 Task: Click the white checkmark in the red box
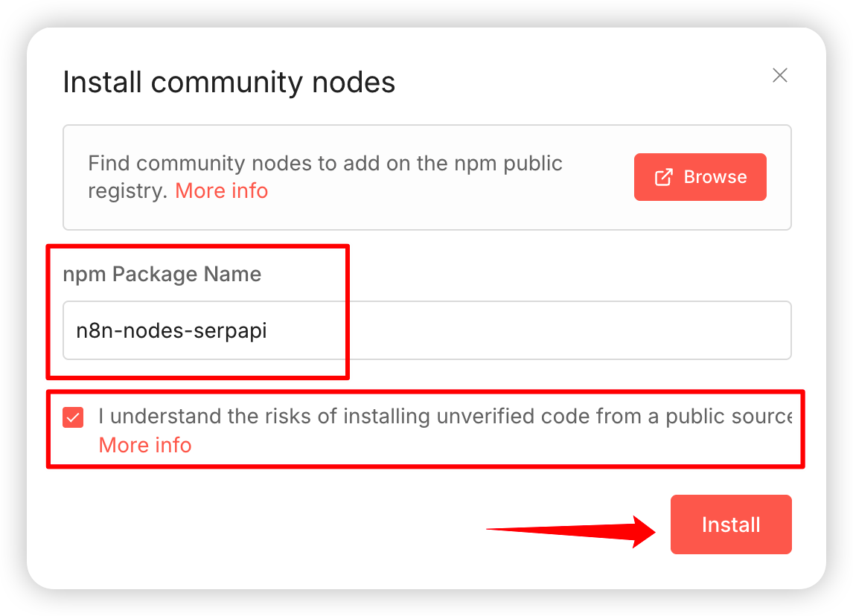pos(73,417)
